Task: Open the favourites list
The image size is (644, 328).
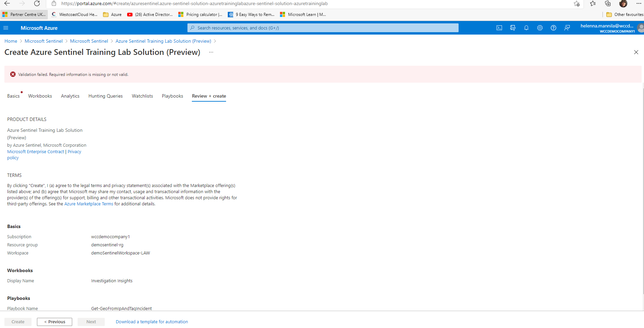Action: tap(592, 4)
